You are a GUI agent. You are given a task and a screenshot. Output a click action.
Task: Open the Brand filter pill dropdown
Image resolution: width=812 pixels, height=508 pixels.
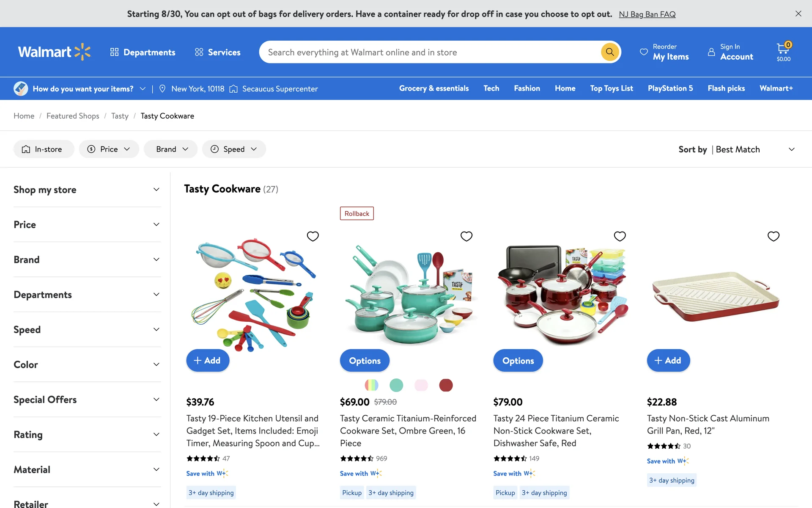pos(171,149)
